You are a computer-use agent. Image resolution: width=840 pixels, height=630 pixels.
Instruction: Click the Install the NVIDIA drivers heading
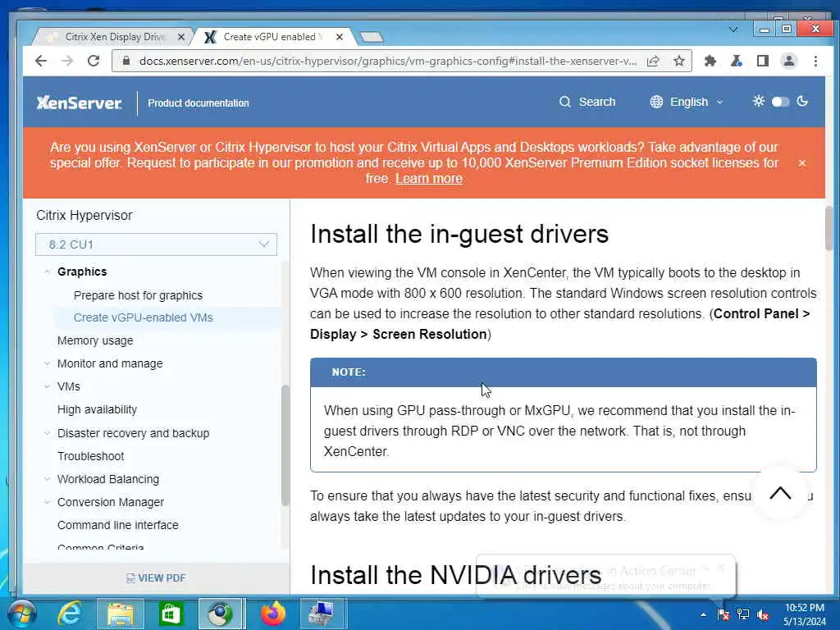(455, 575)
